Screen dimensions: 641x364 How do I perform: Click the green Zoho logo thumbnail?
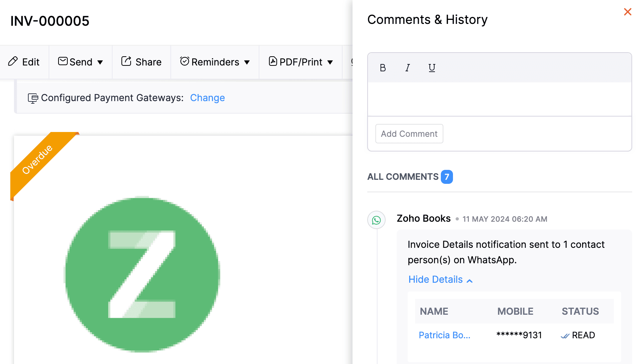(x=142, y=274)
